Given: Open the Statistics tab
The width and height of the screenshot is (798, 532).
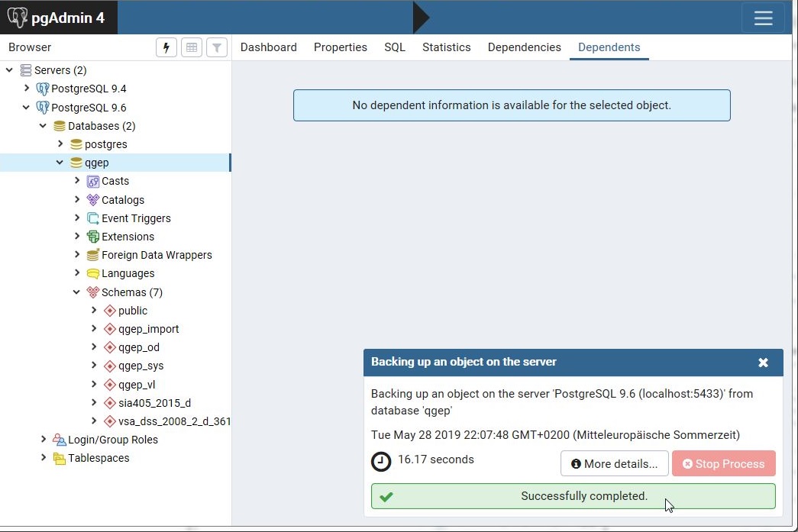Looking at the screenshot, I should coord(446,47).
